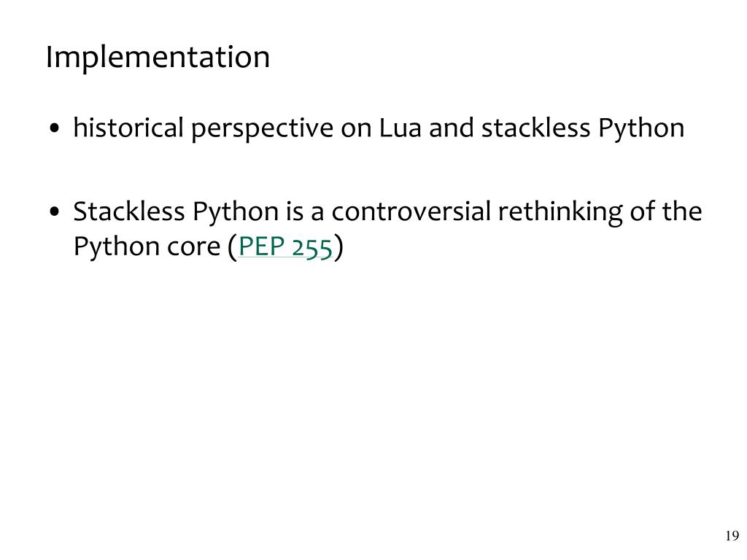Click the closing parenthesis after PEP 255
747x560 pixels.
338,247
